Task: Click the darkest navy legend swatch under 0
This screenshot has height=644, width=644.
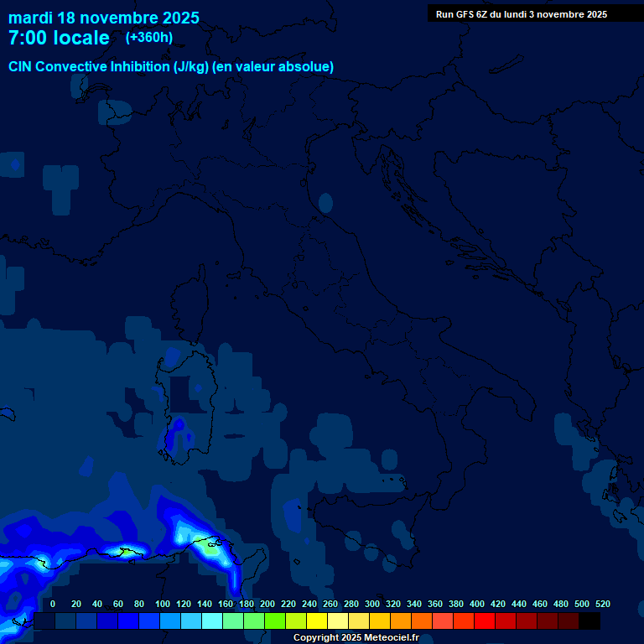Action: tap(44, 621)
